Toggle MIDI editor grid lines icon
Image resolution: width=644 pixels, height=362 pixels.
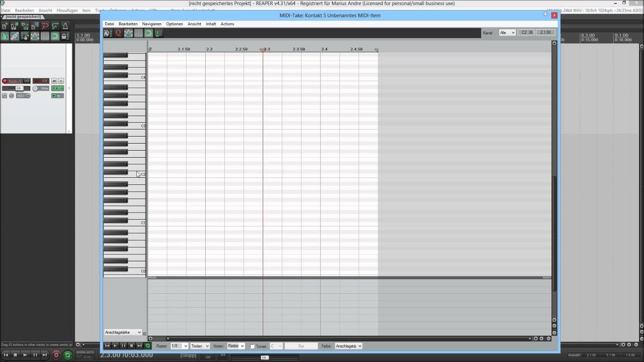coord(138,33)
